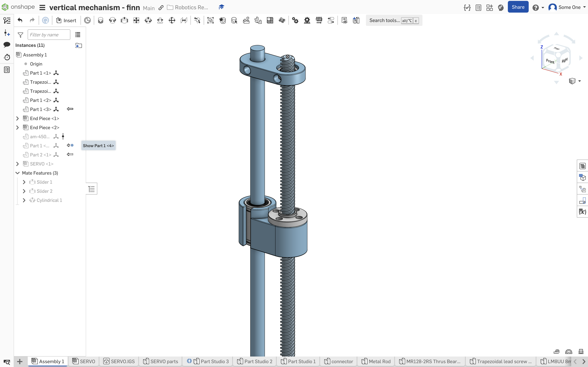Open the Comments speech bubble panel
This screenshot has height=367, width=588.
point(7,45)
